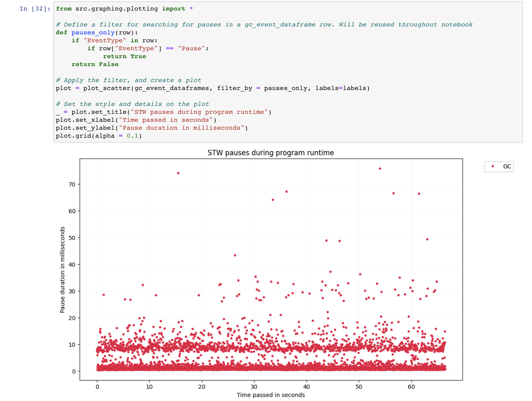Click the 'if row["EventType"] == "Pause":' line

click(148, 48)
